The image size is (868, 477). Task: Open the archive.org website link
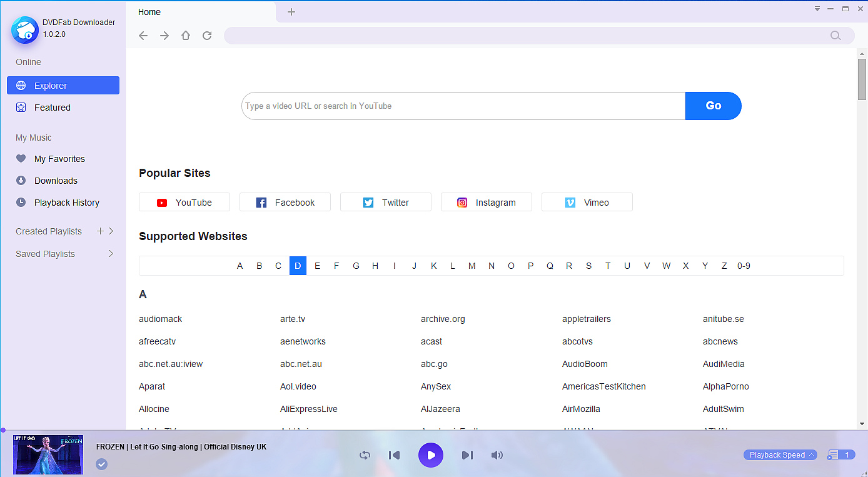coord(443,319)
